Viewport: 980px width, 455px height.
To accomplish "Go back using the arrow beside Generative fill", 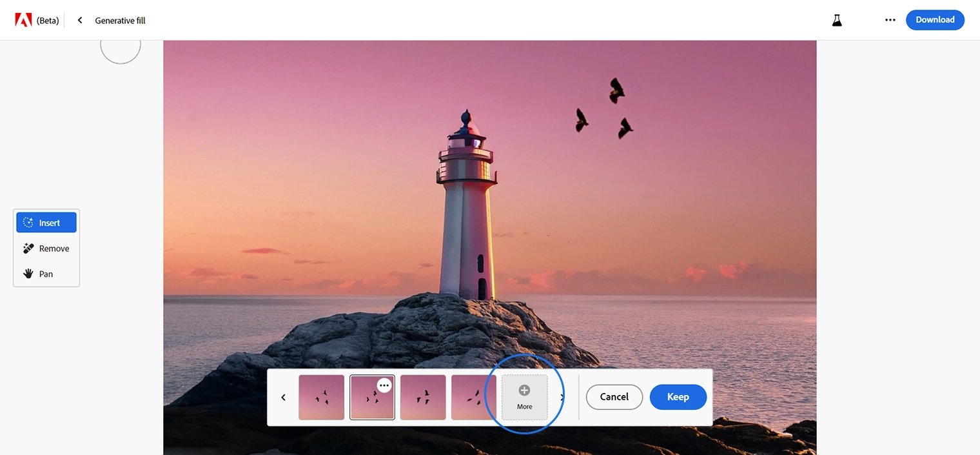I will [x=80, y=20].
